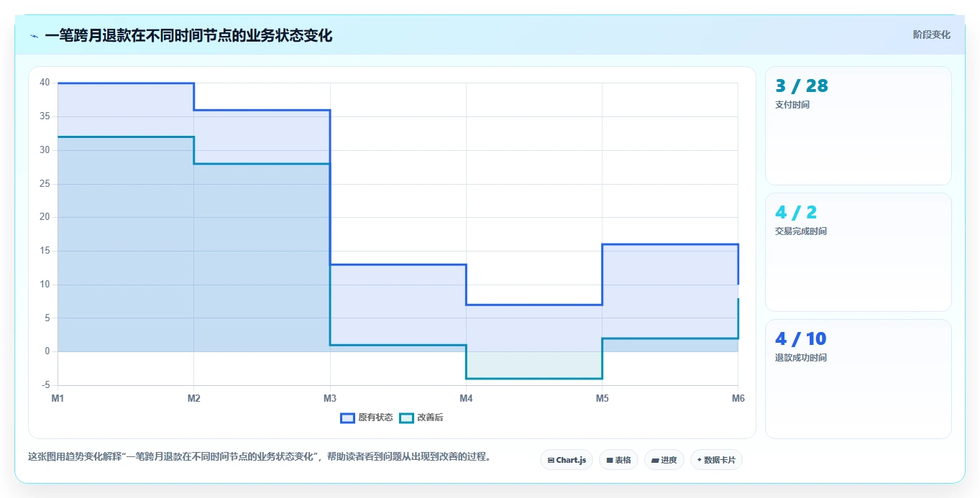Click the M4 axis label
Image resolution: width=980 pixels, height=498 pixels.
[466, 397]
